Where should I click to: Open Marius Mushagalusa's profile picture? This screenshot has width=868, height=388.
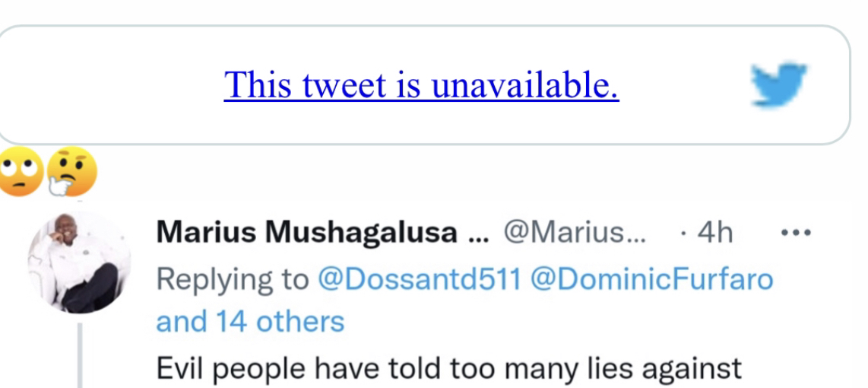click(x=78, y=262)
